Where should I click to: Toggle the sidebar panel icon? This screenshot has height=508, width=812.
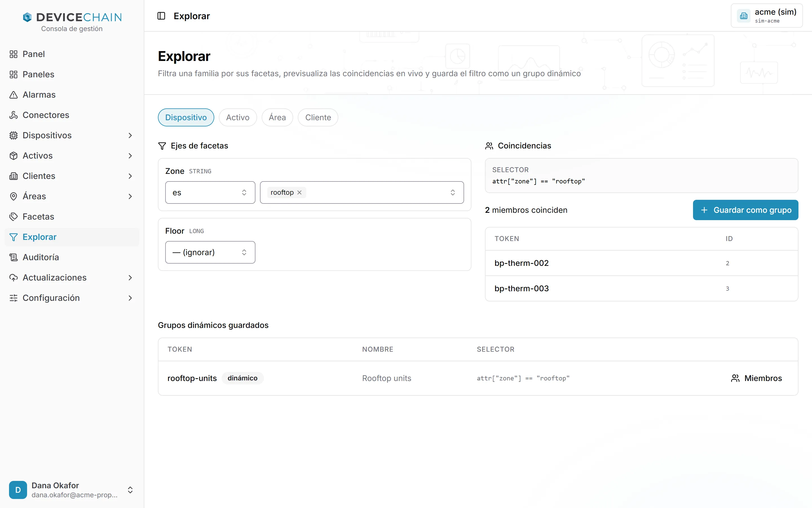point(161,16)
